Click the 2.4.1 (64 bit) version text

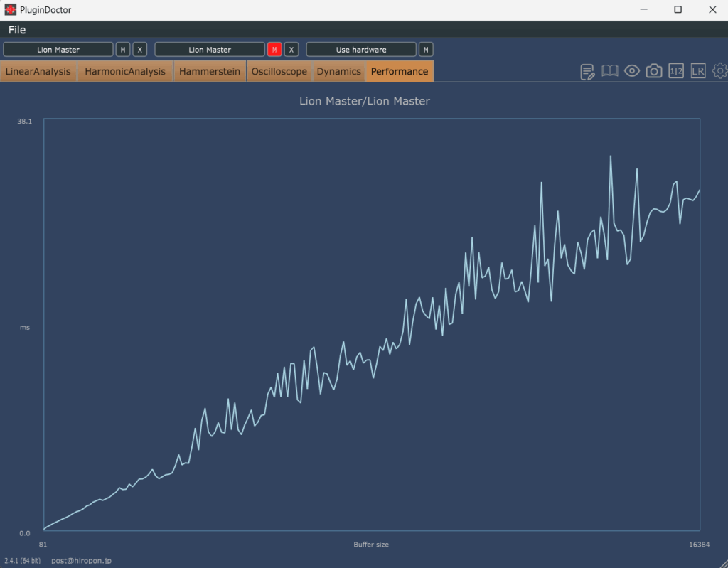(x=22, y=561)
